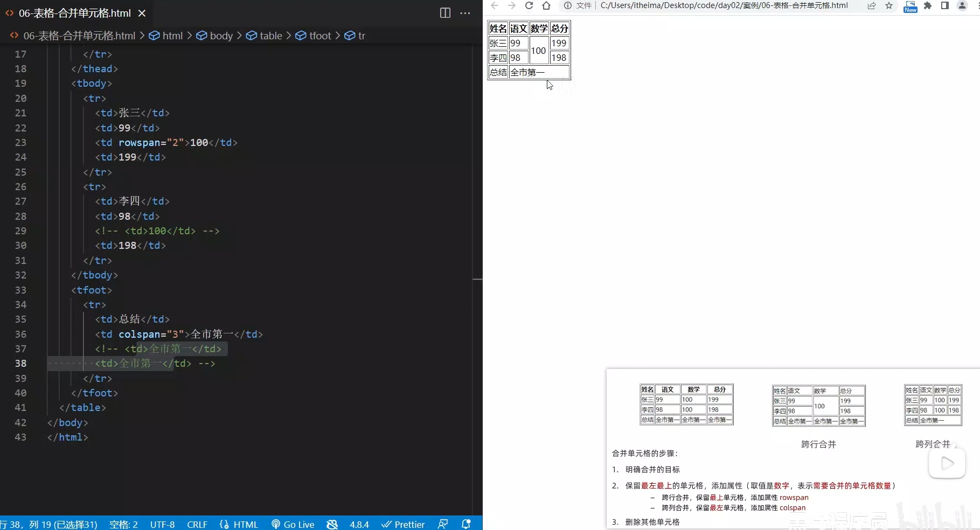Click the 跨行合并 example table thumbnail
Image resolution: width=980 pixels, height=530 pixels.
pyautogui.click(x=819, y=406)
